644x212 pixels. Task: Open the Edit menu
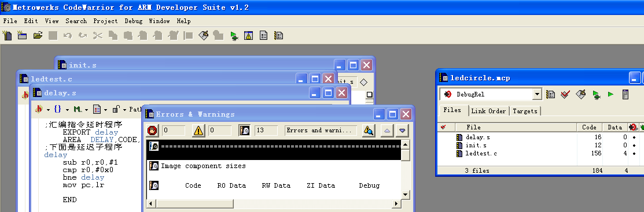pos(31,21)
